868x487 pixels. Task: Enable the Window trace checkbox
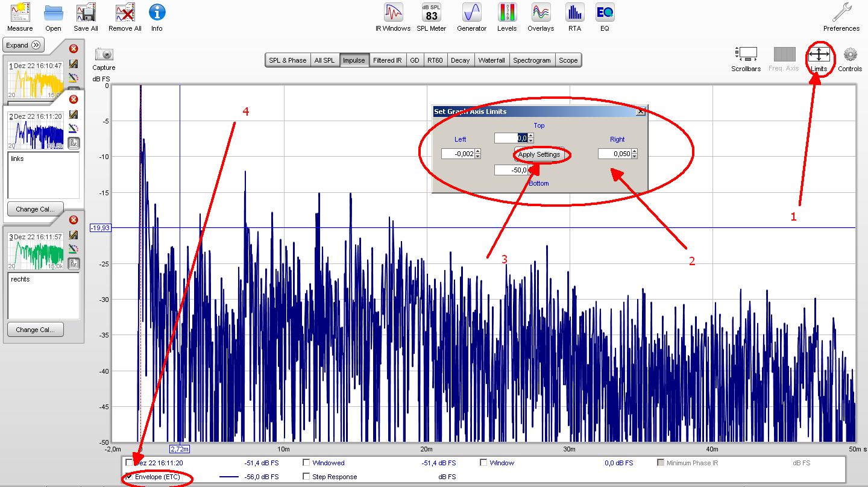[x=483, y=462]
